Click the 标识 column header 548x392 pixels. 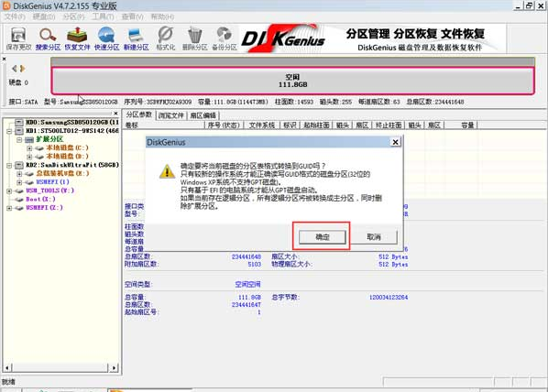(x=290, y=125)
